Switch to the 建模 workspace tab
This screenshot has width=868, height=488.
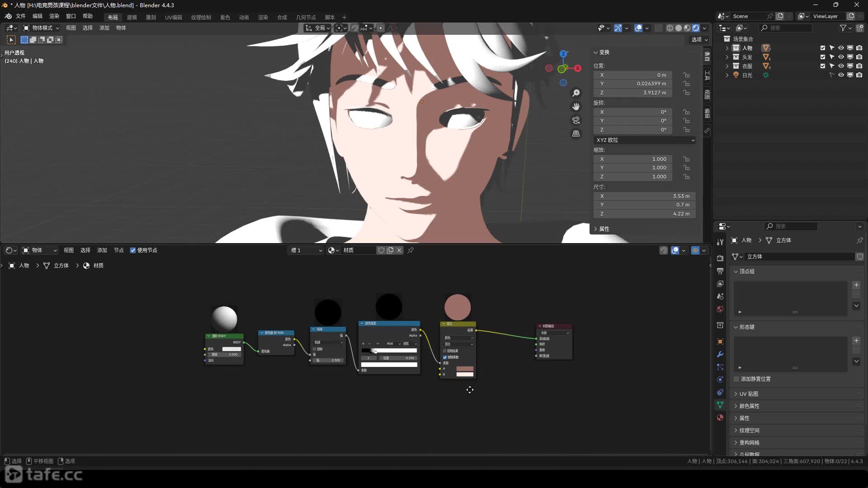point(132,17)
